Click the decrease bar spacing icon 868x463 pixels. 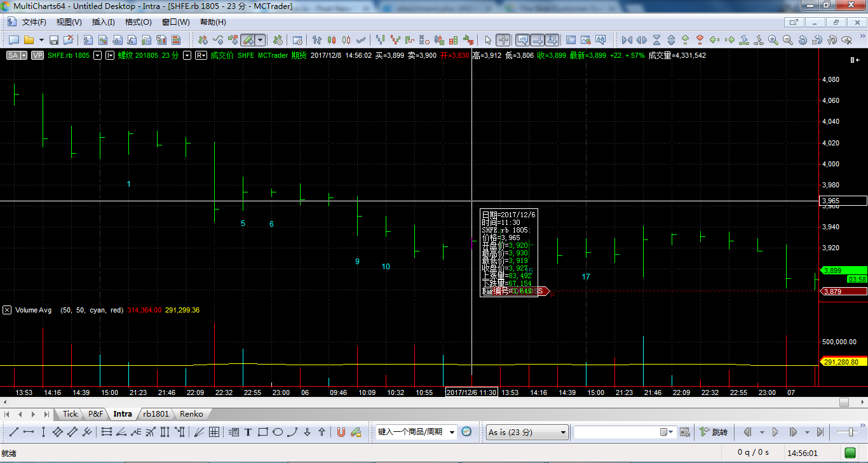(x=627, y=40)
